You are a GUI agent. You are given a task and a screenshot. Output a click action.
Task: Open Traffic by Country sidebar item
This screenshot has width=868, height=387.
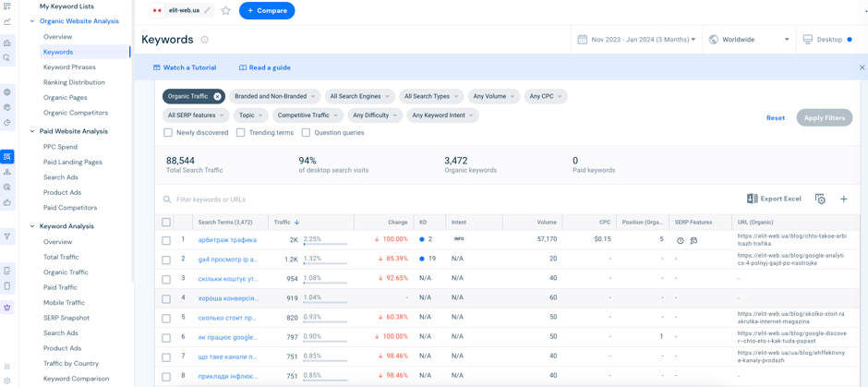[71, 363]
